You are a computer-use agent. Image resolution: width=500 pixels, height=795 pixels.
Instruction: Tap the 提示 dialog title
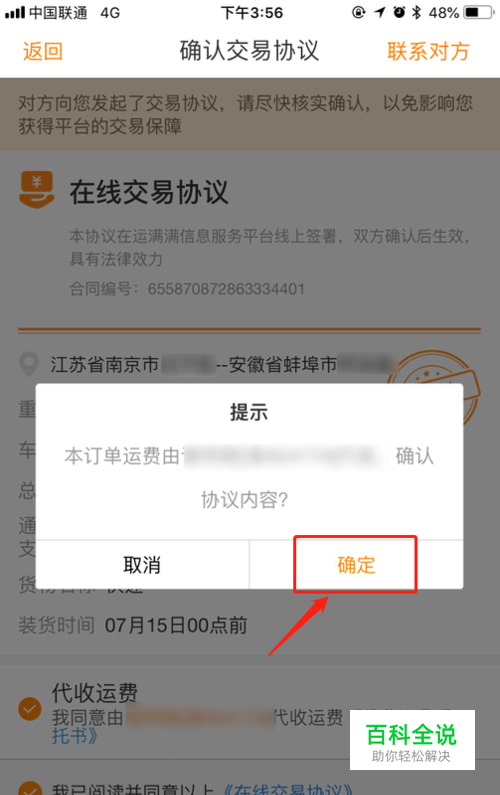click(x=249, y=412)
